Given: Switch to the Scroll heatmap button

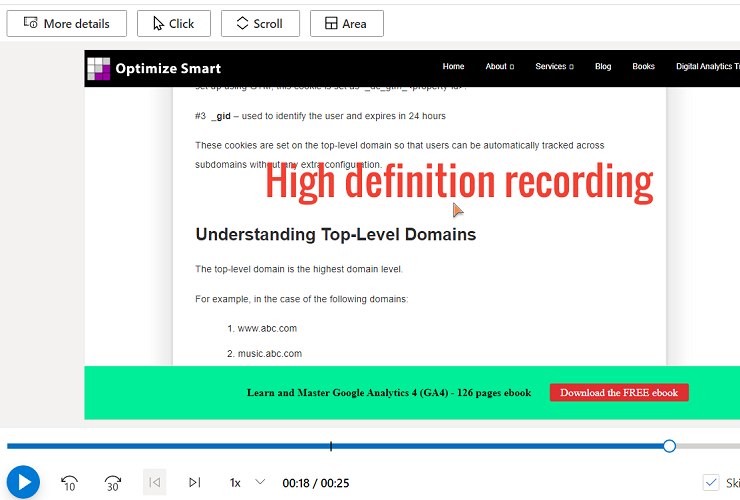Looking at the screenshot, I should 260,24.
